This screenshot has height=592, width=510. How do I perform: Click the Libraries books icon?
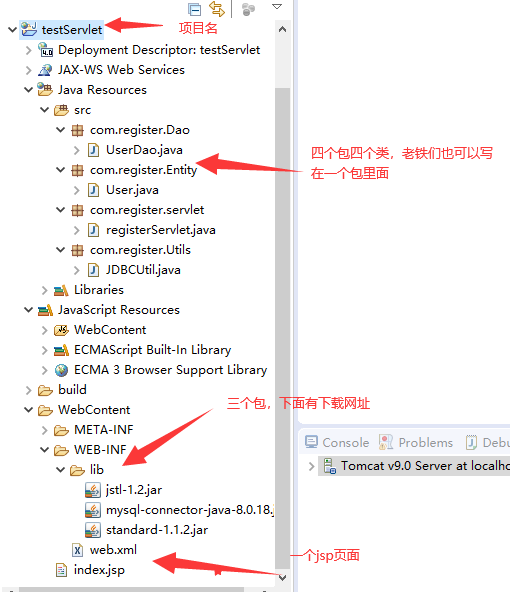61,290
